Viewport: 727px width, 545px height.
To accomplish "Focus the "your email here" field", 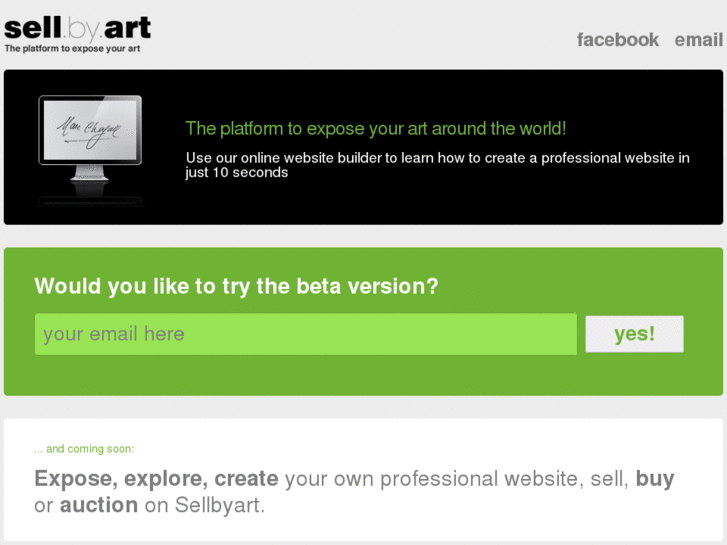I will 305,334.
